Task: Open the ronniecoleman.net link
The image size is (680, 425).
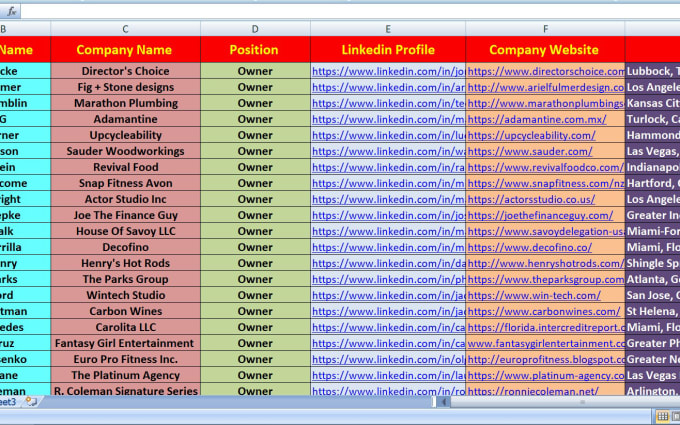Action: 533,391
